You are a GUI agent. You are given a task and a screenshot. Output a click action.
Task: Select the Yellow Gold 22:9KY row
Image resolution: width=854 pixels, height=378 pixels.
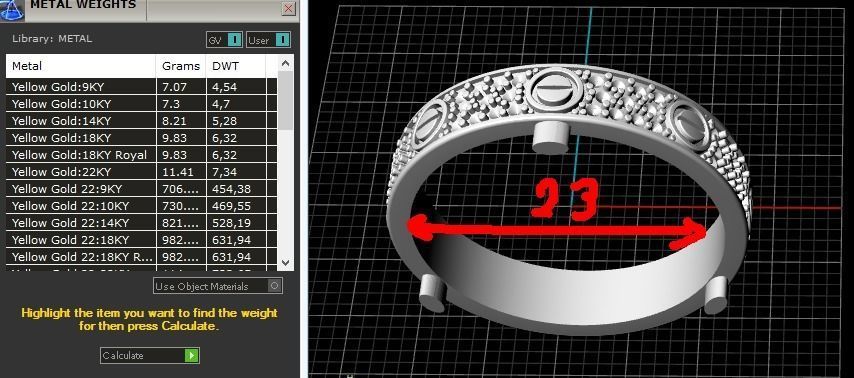[141, 189]
